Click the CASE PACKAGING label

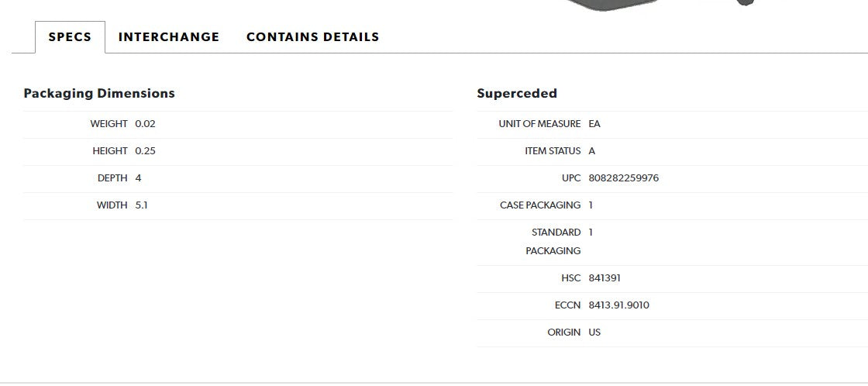coord(540,205)
